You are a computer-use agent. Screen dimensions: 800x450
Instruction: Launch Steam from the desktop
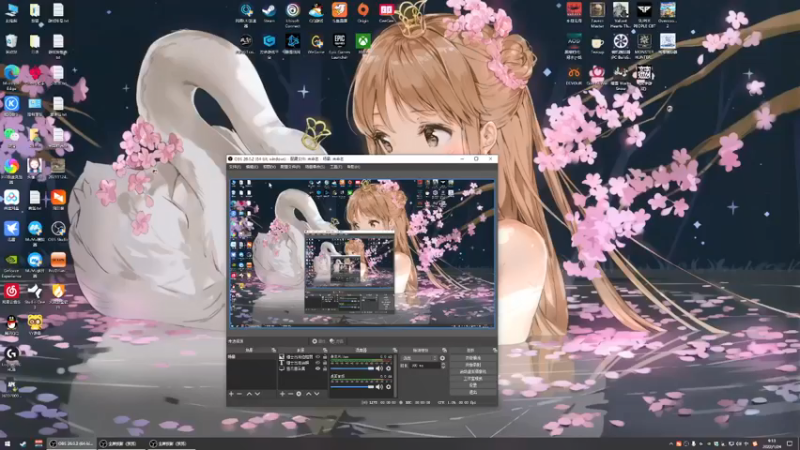tap(269, 12)
